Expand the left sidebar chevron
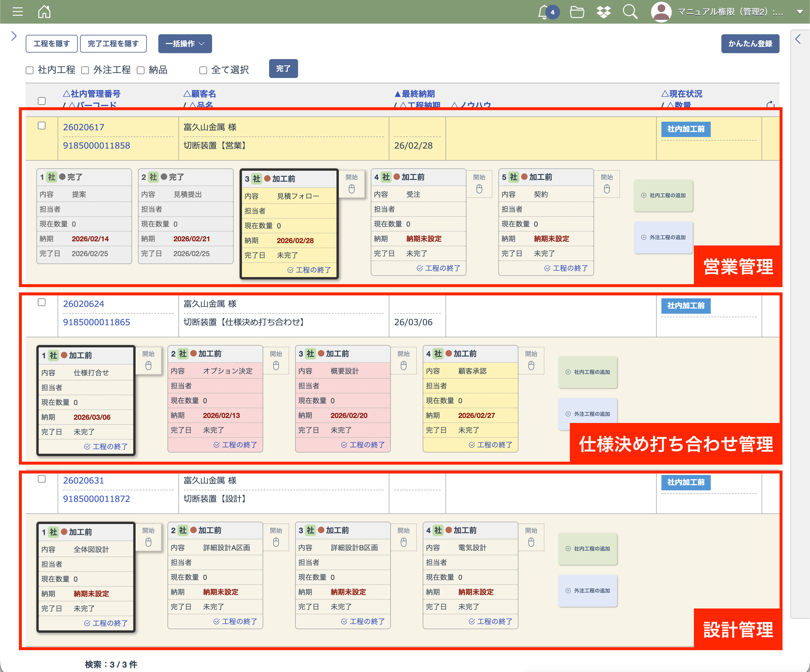Screen dimensions: 810x672 14,36
